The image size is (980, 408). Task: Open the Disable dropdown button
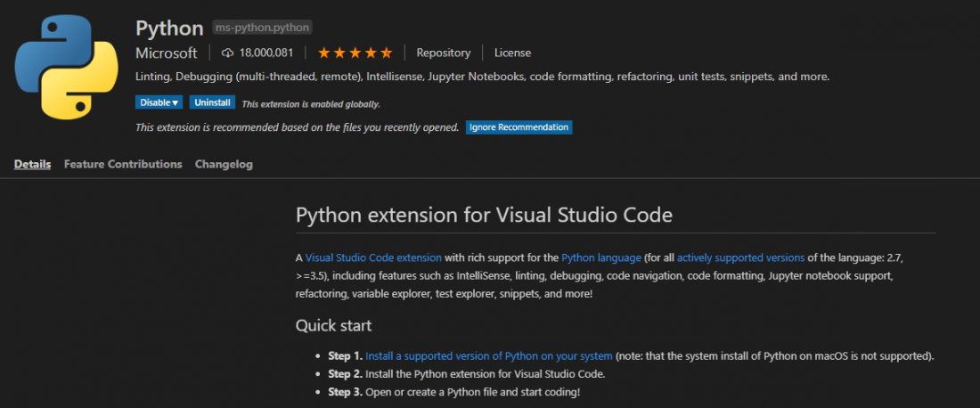coord(159,102)
